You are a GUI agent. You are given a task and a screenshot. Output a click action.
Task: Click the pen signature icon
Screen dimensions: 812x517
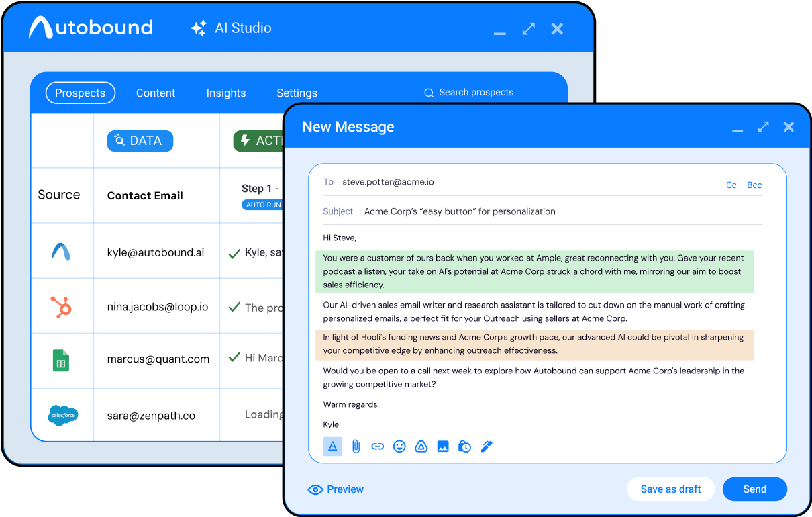click(487, 446)
